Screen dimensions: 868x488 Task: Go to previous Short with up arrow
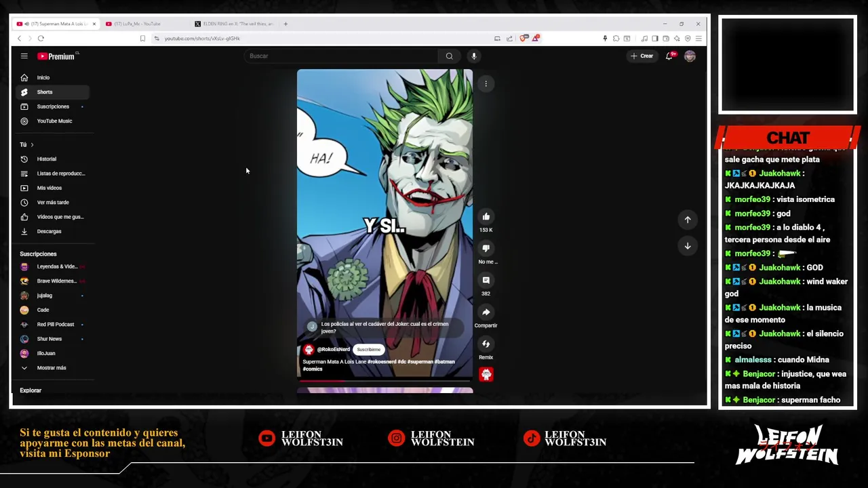pos(688,220)
